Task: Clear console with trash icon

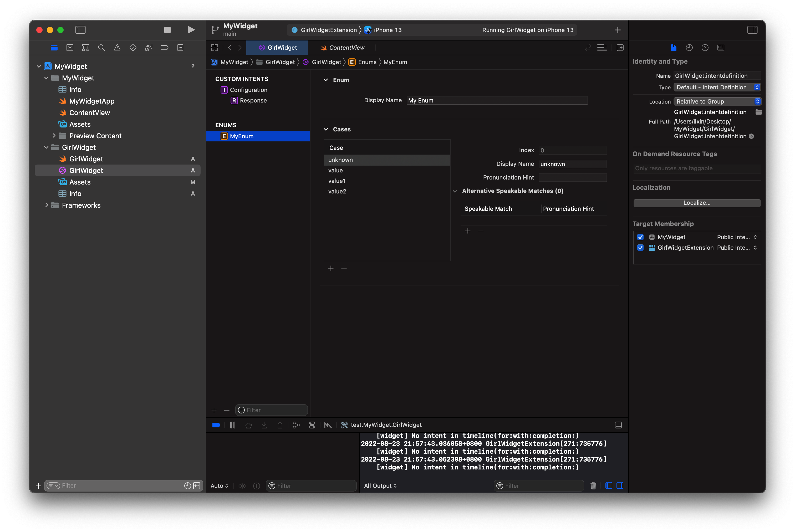Action: [x=593, y=486]
